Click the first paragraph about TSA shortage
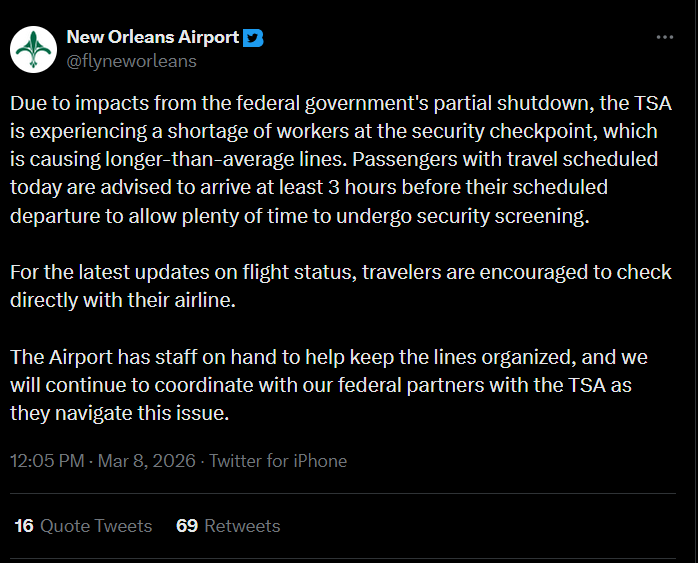The width and height of the screenshot is (698, 563). (340, 160)
